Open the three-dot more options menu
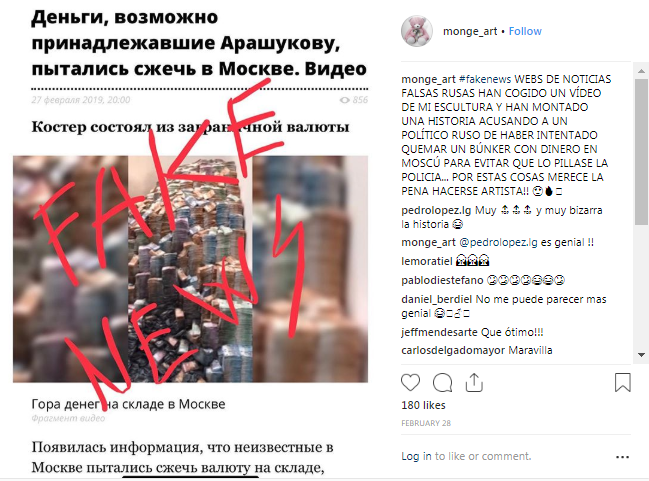Viewport: 649px width, 481px height. click(x=623, y=457)
